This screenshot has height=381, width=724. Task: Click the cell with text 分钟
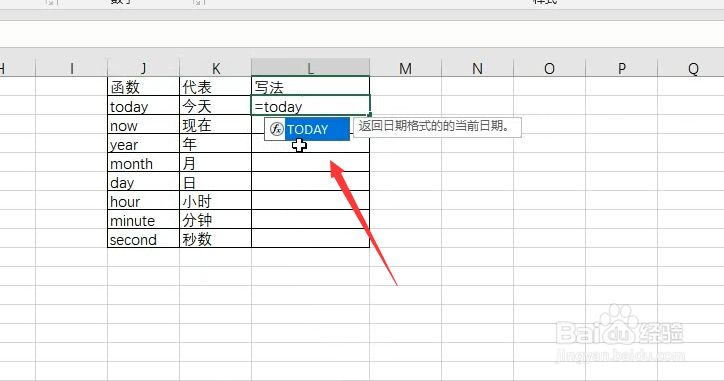point(216,219)
